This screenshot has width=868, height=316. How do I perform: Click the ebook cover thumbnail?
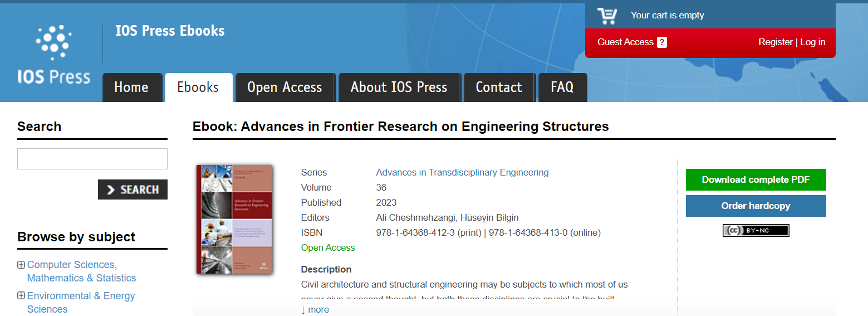coord(234,219)
